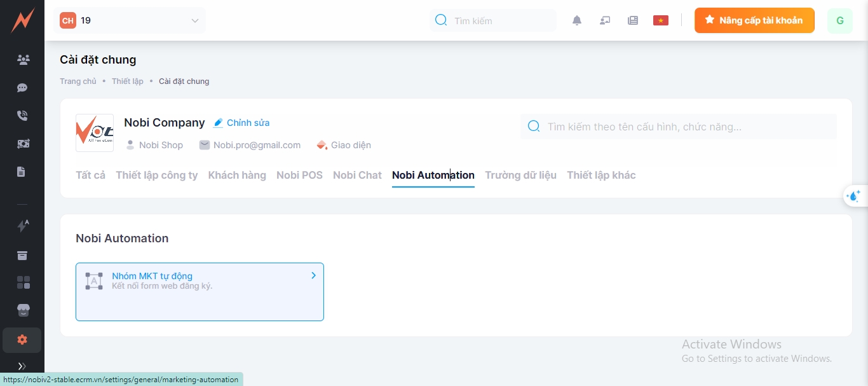Open the Nhóm MKT tự động card
The height and width of the screenshot is (386, 868).
[200, 291]
